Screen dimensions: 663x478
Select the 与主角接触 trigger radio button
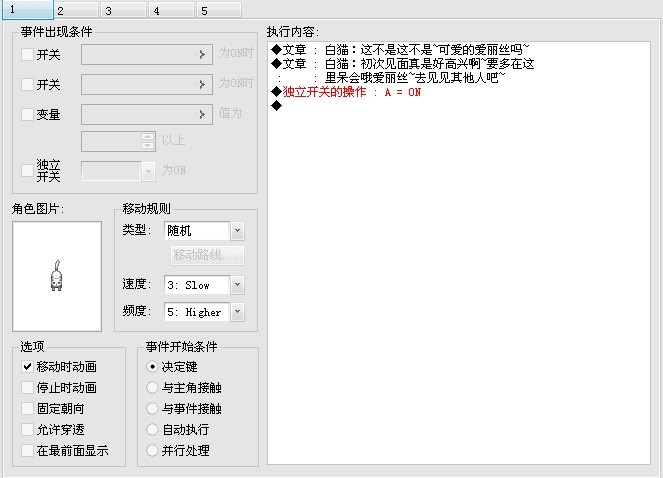[152, 387]
